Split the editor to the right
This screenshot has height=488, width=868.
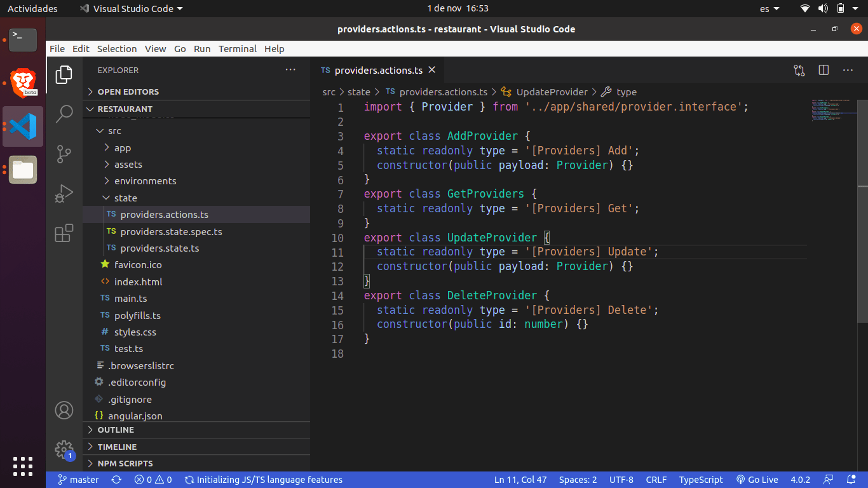tap(824, 71)
